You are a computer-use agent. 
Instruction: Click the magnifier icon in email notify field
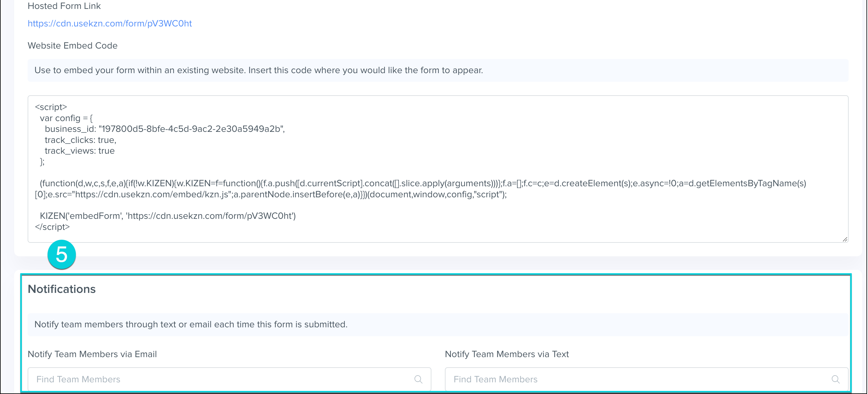[x=418, y=379]
